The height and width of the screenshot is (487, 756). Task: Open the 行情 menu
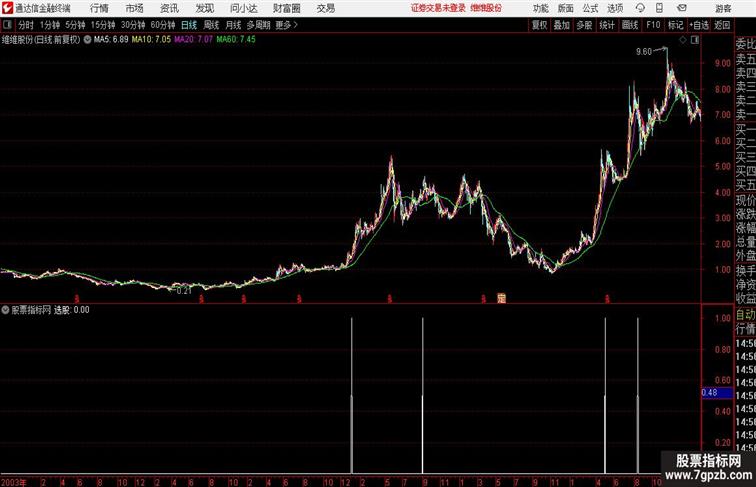tap(99, 8)
